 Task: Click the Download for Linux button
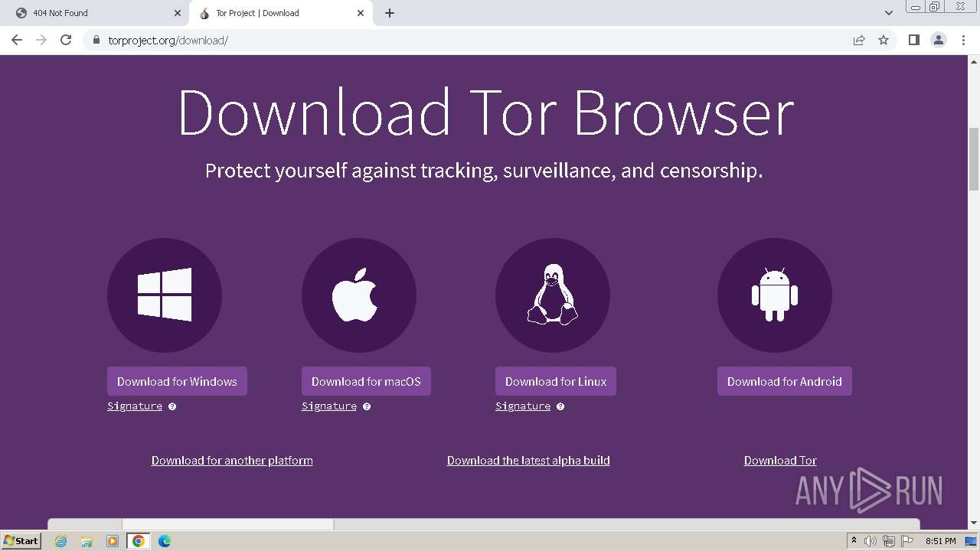tap(556, 381)
